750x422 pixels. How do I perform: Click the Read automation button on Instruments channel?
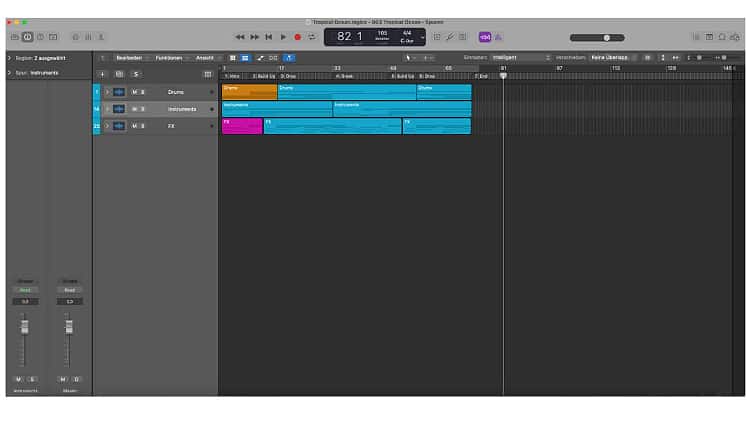pyautogui.click(x=24, y=290)
